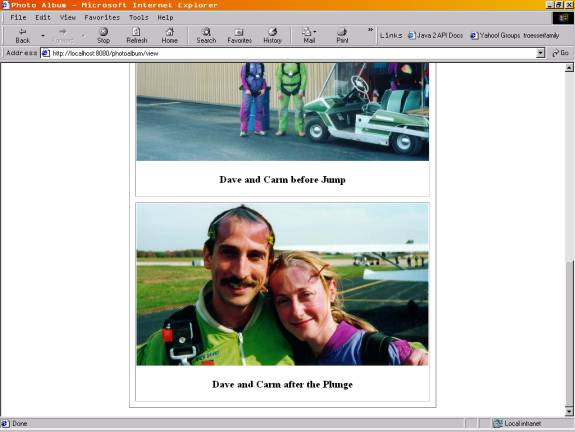
Task: Click the Windows logo throbber icon
Action: pyautogui.click(x=562, y=18)
